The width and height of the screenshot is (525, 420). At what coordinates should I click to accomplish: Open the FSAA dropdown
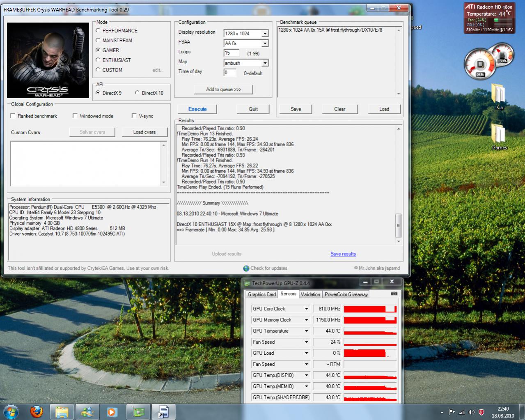tap(265, 43)
